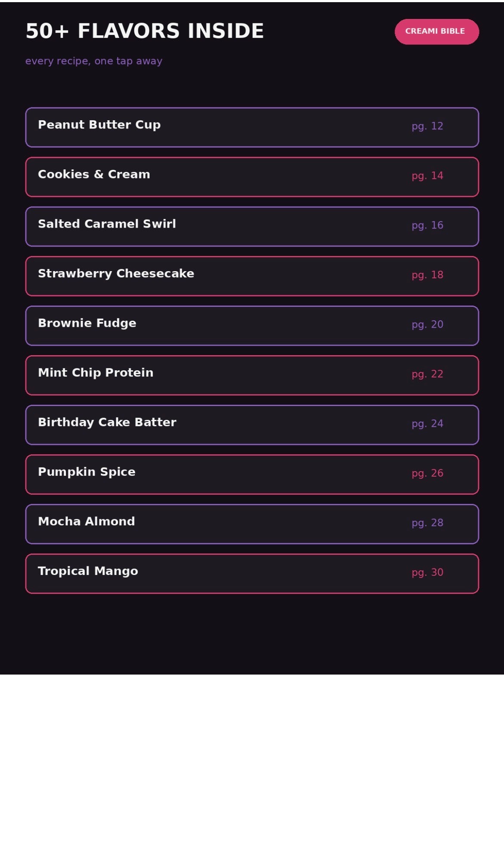This screenshot has height=853, width=504.
Task: Jump to pg. 16 page label
Action: click(x=427, y=225)
